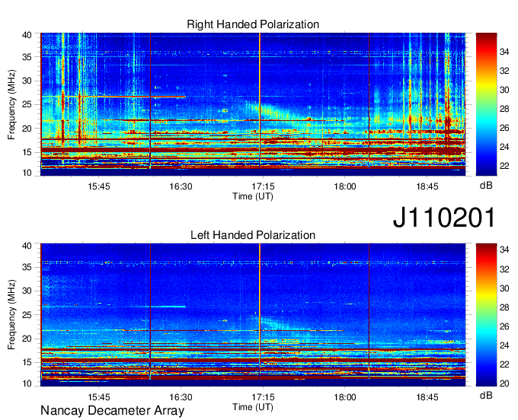This screenshot has height=420, width=518.
Task: Click 15 MHz tick on Right Handed frequency axis
Action: pyautogui.click(x=27, y=152)
